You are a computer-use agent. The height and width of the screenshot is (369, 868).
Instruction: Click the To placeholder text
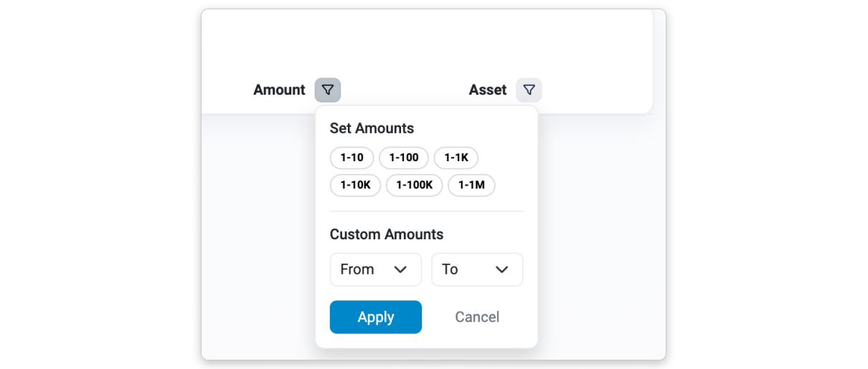pyautogui.click(x=450, y=269)
